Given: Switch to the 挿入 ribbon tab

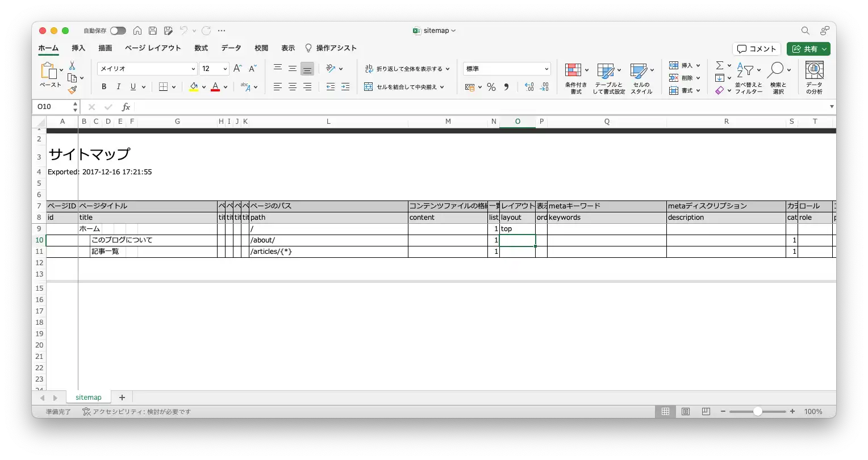Looking at the screenshot, I should 78,48.
